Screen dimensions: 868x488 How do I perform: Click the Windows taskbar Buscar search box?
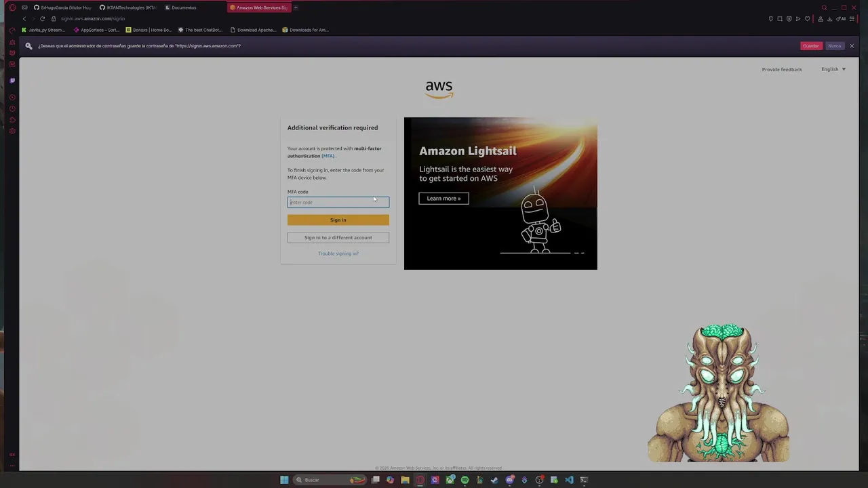(x=330, y=480)
